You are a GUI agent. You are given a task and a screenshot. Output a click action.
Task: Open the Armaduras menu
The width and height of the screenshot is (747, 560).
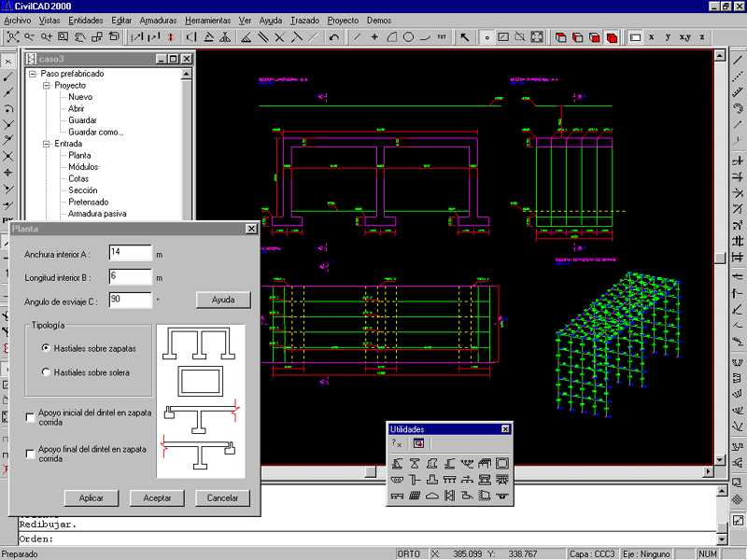158,20
